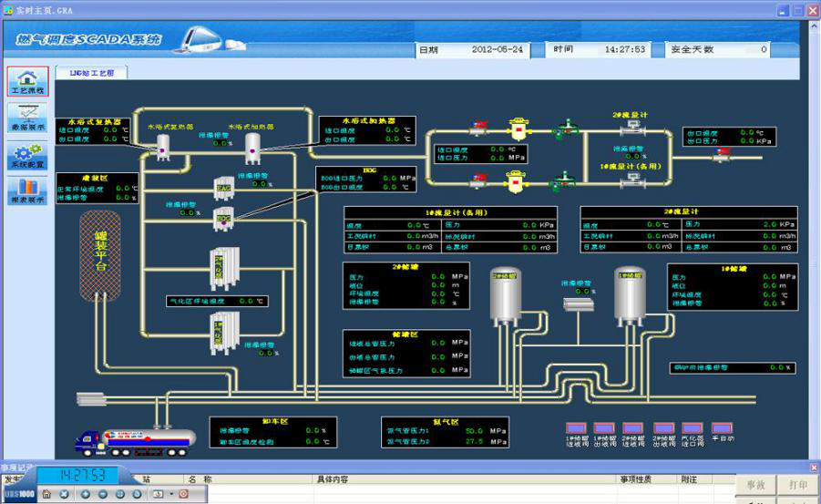The image size is (821, 504).
Task: Click the EAG vaporizer unit icon
Action: (x=223, y=188)
